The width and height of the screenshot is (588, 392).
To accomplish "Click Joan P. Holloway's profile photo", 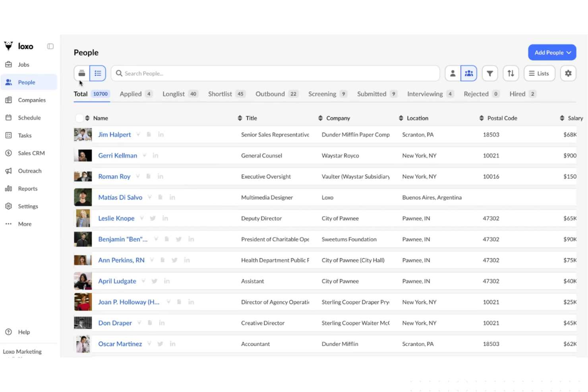I will pyautogui.click(x=83, y=302).
